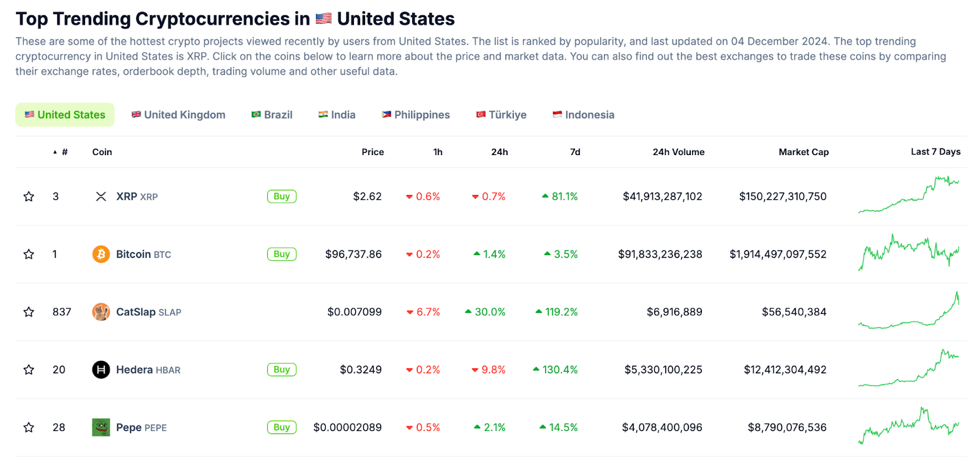Viewport: 980px width, 464px height.
Task: Switch to the United Kingdom tab
Action: coord(178,115)
